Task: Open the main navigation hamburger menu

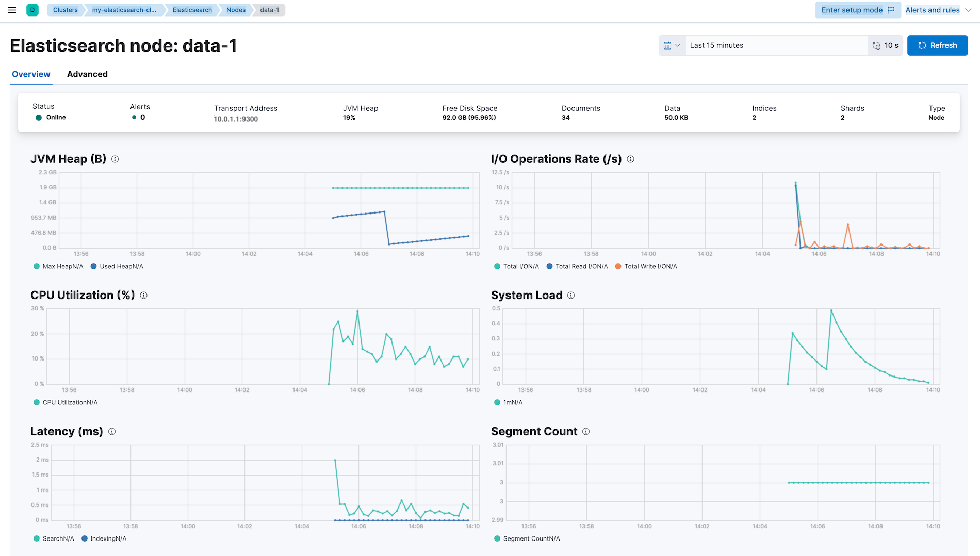Action: 12,10
